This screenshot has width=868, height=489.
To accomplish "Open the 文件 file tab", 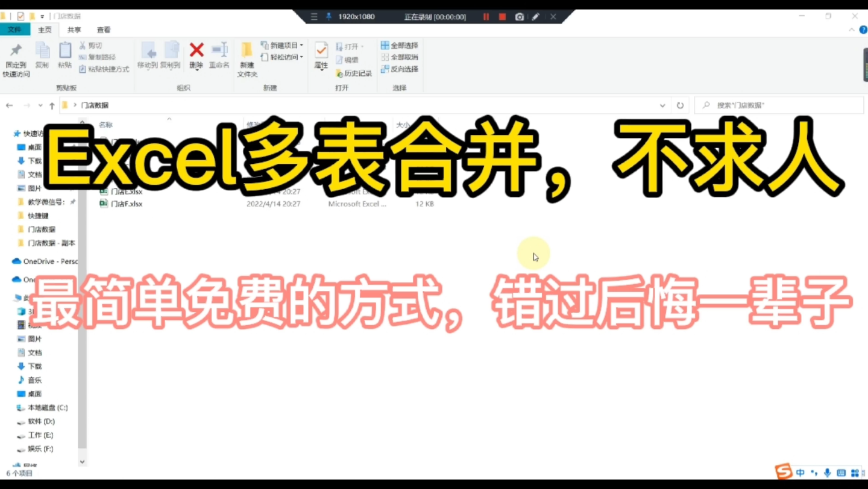I will (x=14, y=30).
